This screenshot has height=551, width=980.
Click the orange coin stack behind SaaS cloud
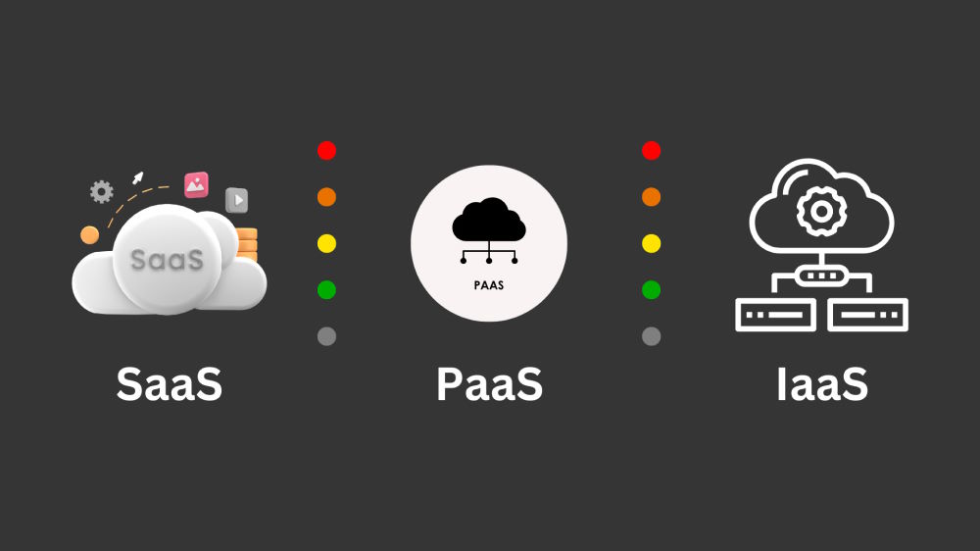pos(247,244)
